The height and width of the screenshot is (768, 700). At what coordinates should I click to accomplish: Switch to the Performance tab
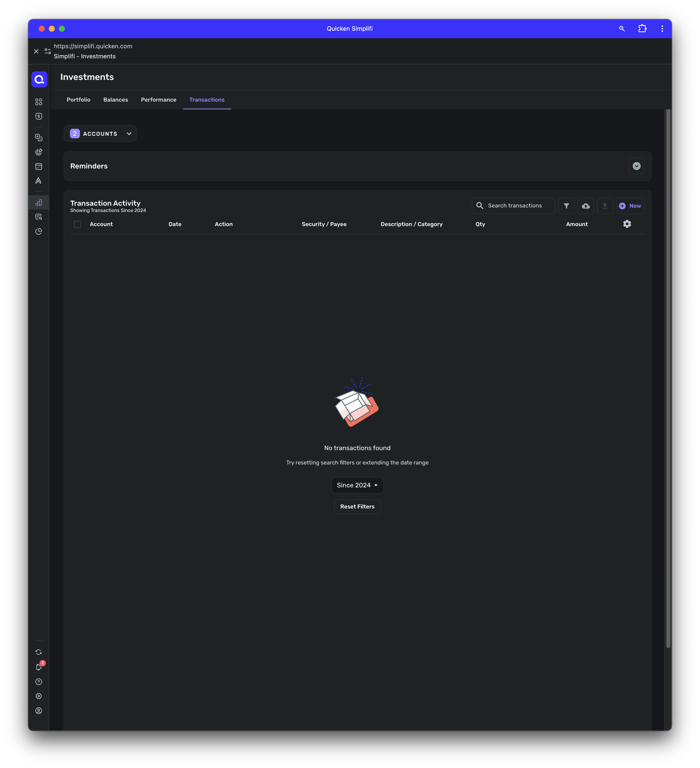(158, 100)
